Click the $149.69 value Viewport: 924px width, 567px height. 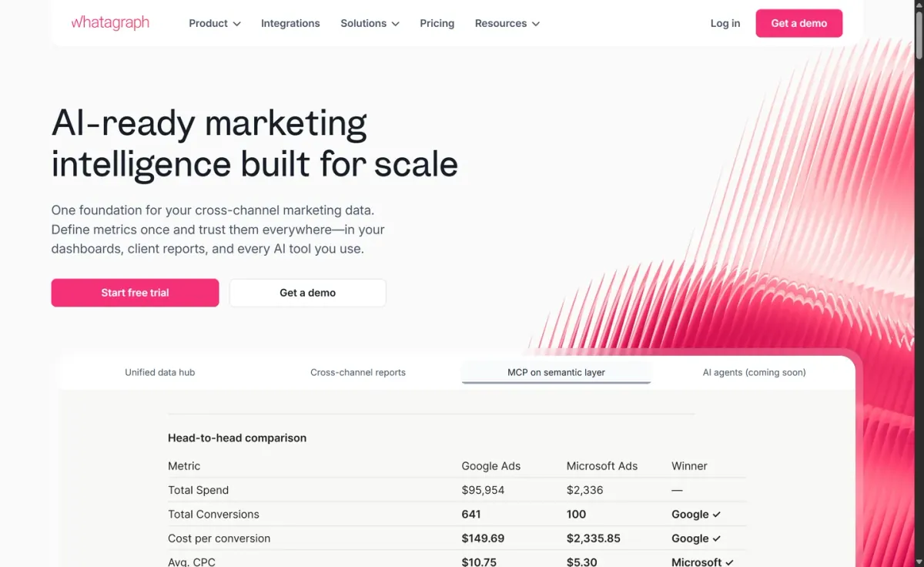(x=484, y=538)
